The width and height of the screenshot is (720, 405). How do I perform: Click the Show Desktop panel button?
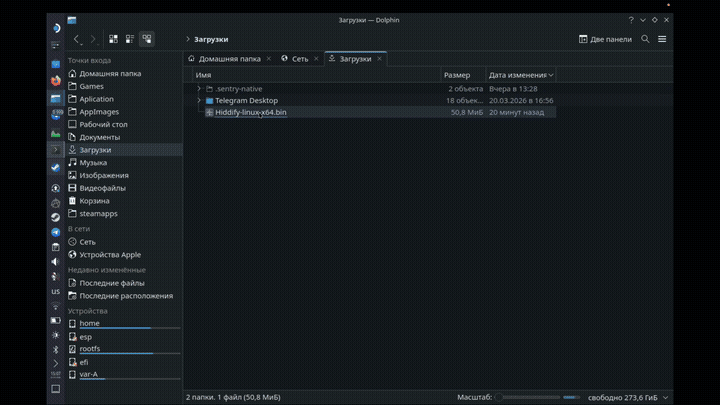click(56, 389)
